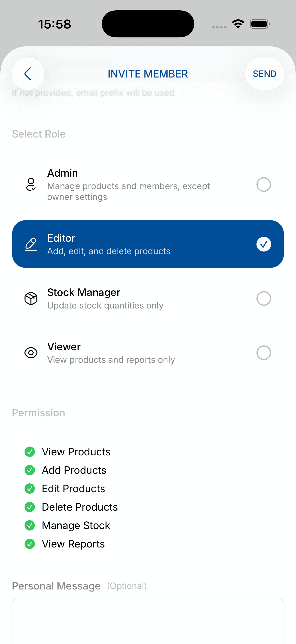Click the Stock Manager box icon
The width and height of the screenshot is (296, 644).
click(31, 298)
